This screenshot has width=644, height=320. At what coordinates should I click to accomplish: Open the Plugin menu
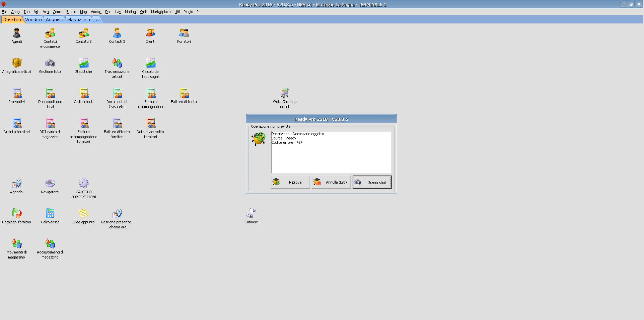click(x=188, y=12)
